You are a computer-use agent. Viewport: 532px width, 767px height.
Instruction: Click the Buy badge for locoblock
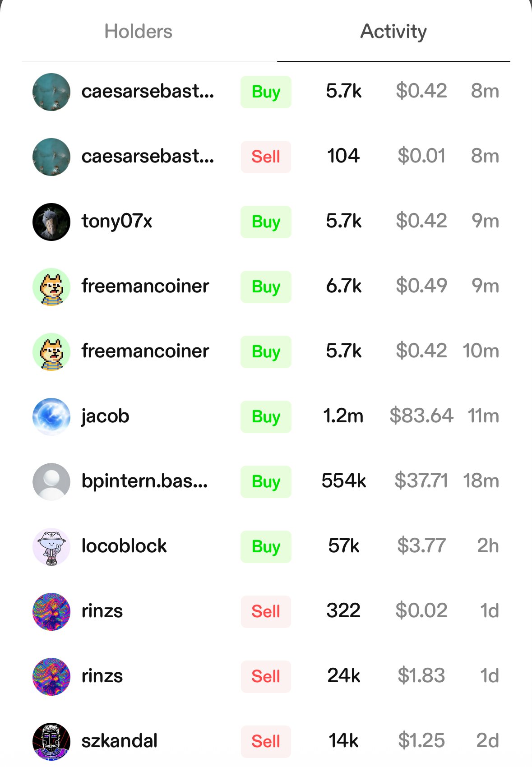click(266, 547)
